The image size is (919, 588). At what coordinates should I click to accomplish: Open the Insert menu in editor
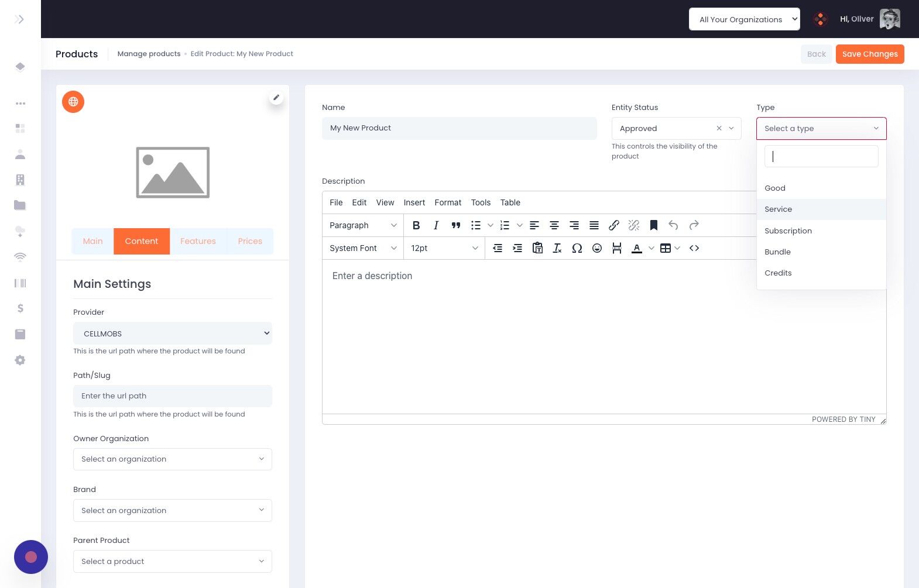click(414, 202)
